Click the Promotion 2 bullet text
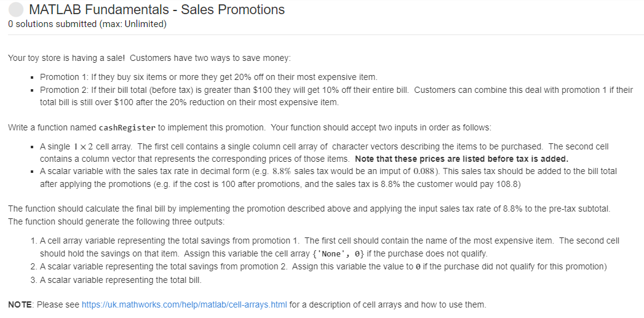644x318 pixels. 336,96
